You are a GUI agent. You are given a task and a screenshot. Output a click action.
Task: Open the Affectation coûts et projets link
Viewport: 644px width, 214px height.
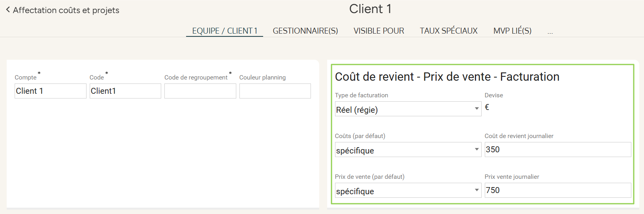point(66,10)
